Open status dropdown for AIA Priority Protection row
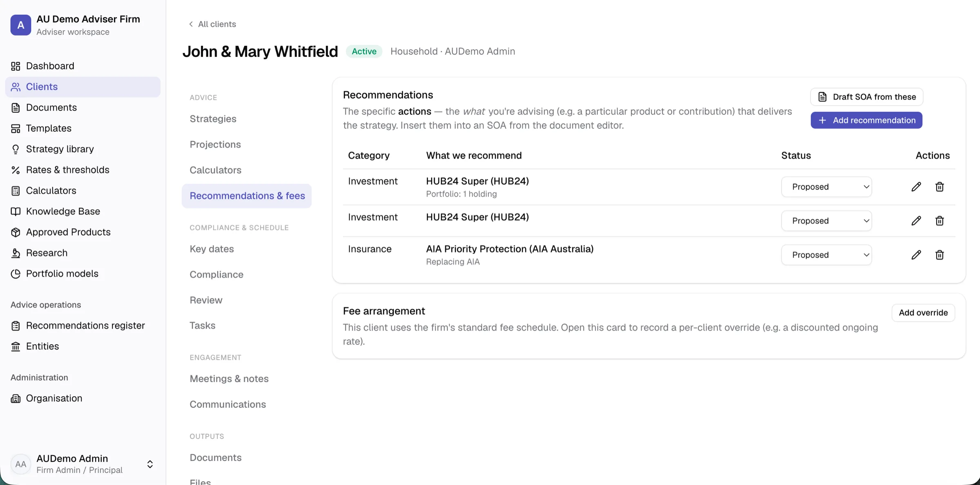The width and height of the screenshot is (980, 485). tap(826, 255)
